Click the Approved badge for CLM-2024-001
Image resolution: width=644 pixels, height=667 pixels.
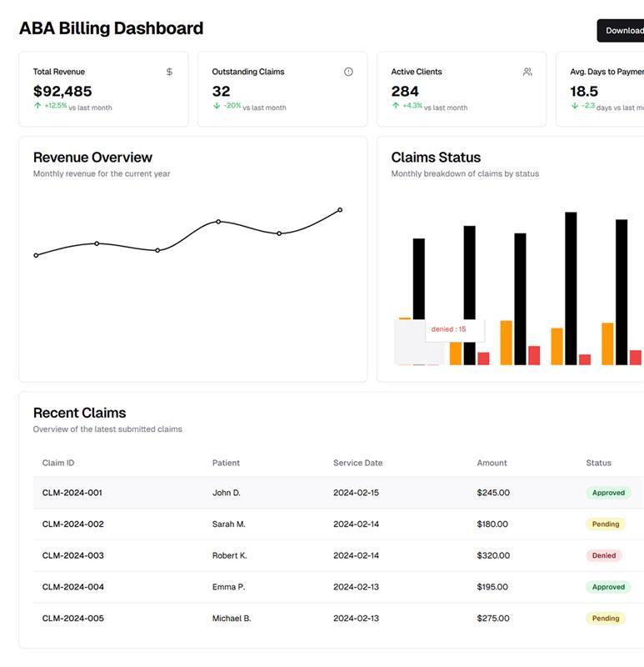coord(608,493)
